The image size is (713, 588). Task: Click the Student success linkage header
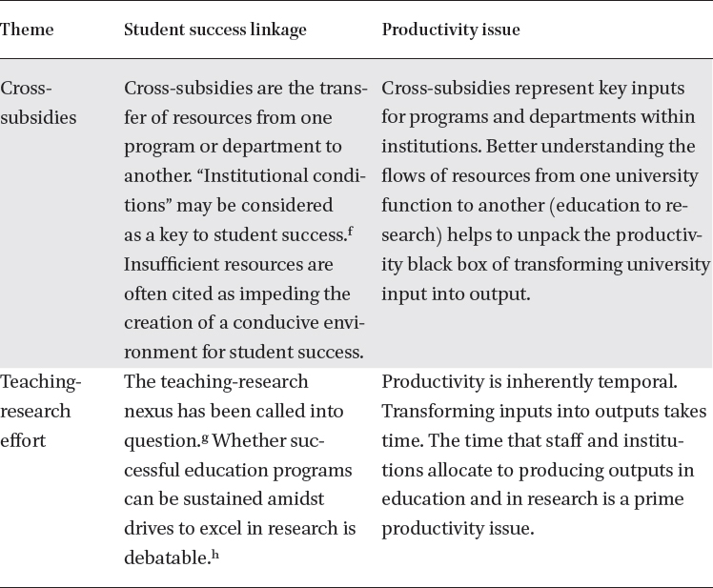[x=215, y=30]
